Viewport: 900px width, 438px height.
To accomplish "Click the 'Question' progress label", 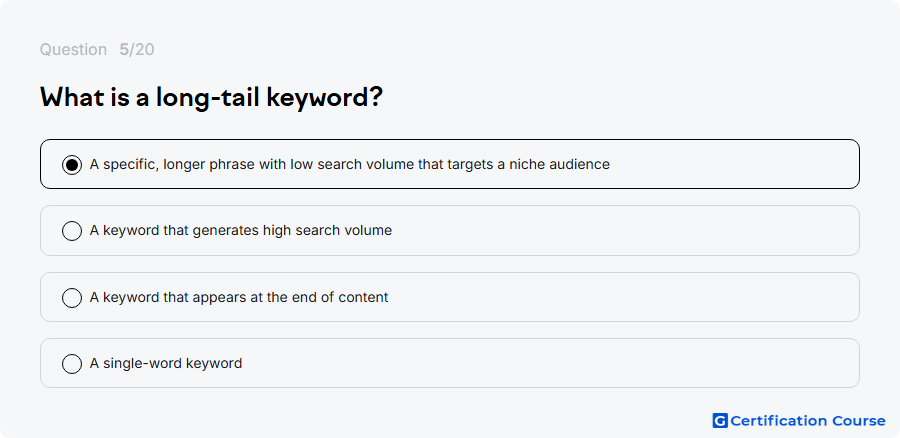I will pyautogui.click(x=73, y=49).
